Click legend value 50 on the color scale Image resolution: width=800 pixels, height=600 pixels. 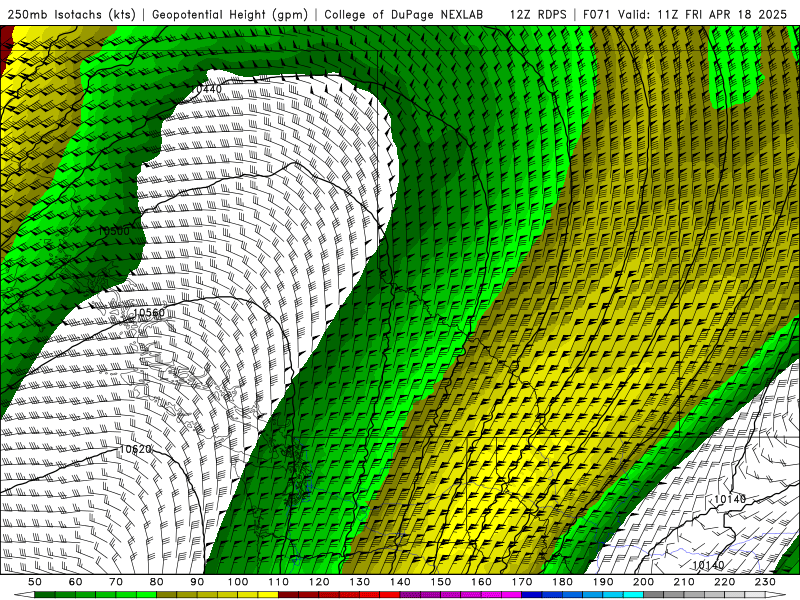[x=35, y=582]
